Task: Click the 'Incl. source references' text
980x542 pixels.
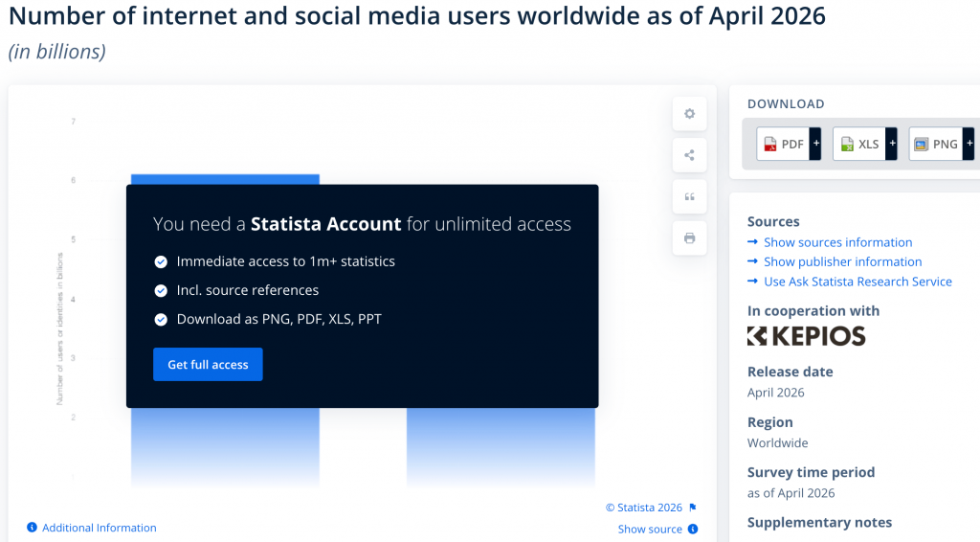Action: pos(248,290)
